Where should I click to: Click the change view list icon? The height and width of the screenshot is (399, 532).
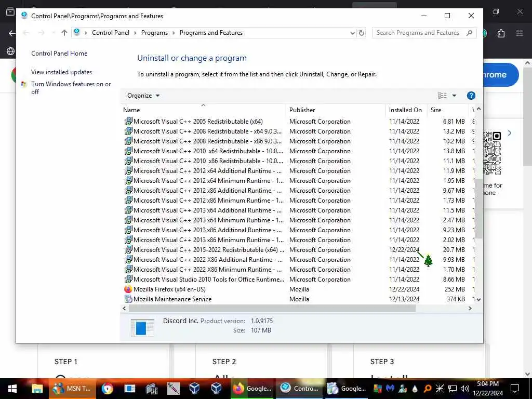(442, 96)
